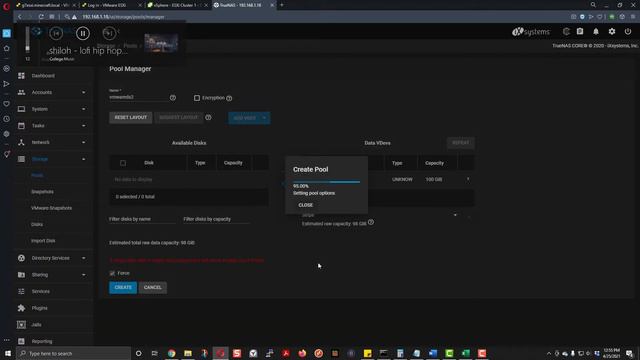This screenshot has width=640, height=360.
Task: Open the layout help icon
Action: tap(208, 118)
